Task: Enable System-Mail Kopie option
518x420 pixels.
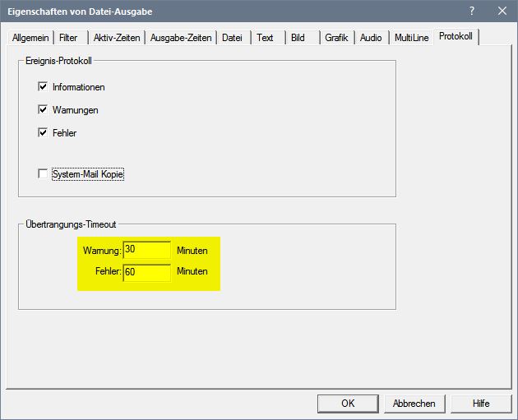Action: coord(44,174)
